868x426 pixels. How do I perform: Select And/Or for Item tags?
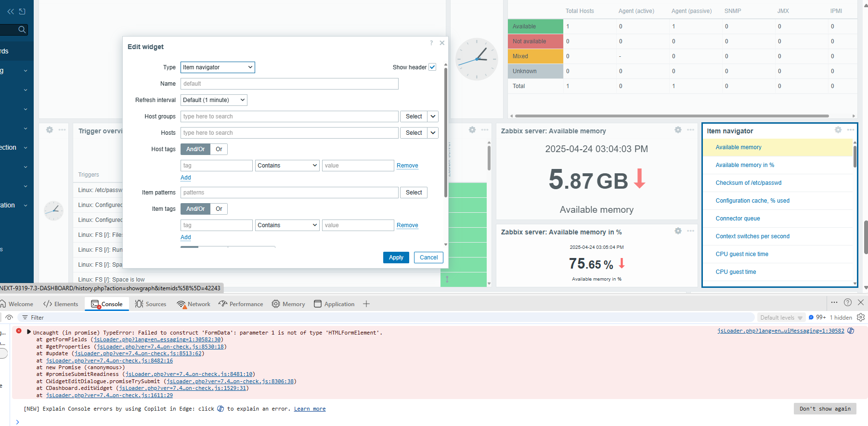[x=195, y=209]
